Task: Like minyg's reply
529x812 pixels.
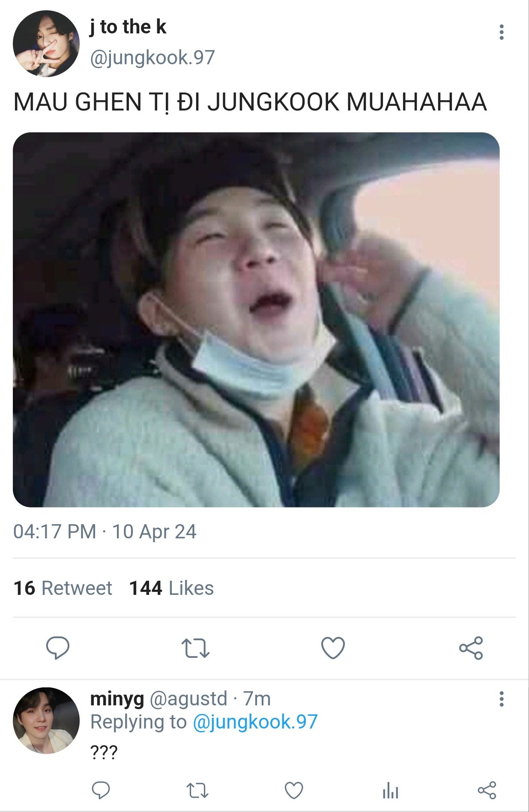Action: pos(294,790)
